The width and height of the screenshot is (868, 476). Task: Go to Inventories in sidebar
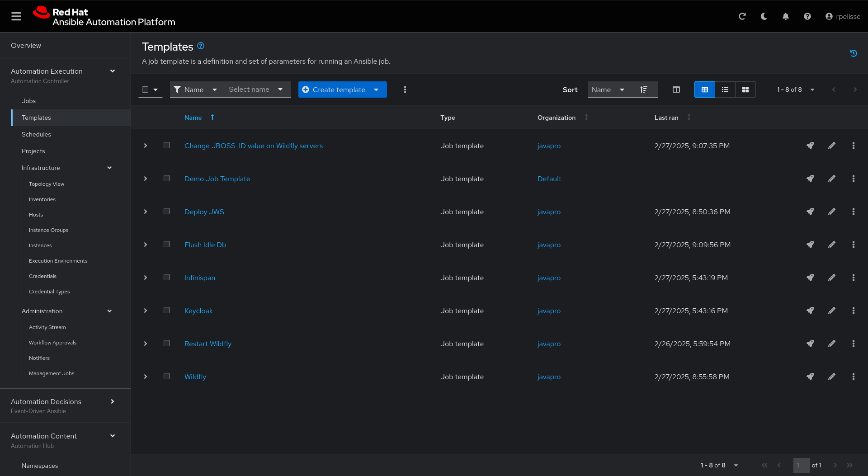click(42, 199)
